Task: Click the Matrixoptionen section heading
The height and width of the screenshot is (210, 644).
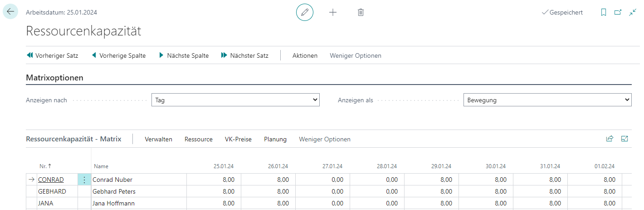Action: 55,78
